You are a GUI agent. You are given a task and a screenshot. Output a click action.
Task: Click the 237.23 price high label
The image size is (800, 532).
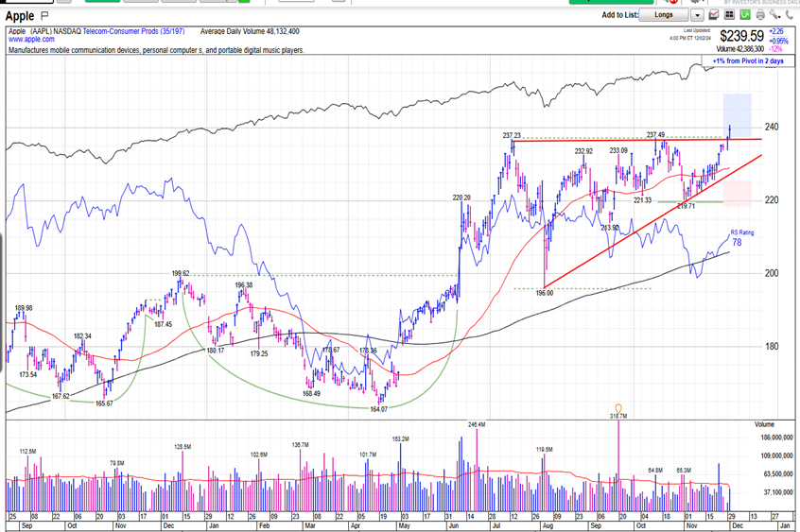tap(513, 136)
